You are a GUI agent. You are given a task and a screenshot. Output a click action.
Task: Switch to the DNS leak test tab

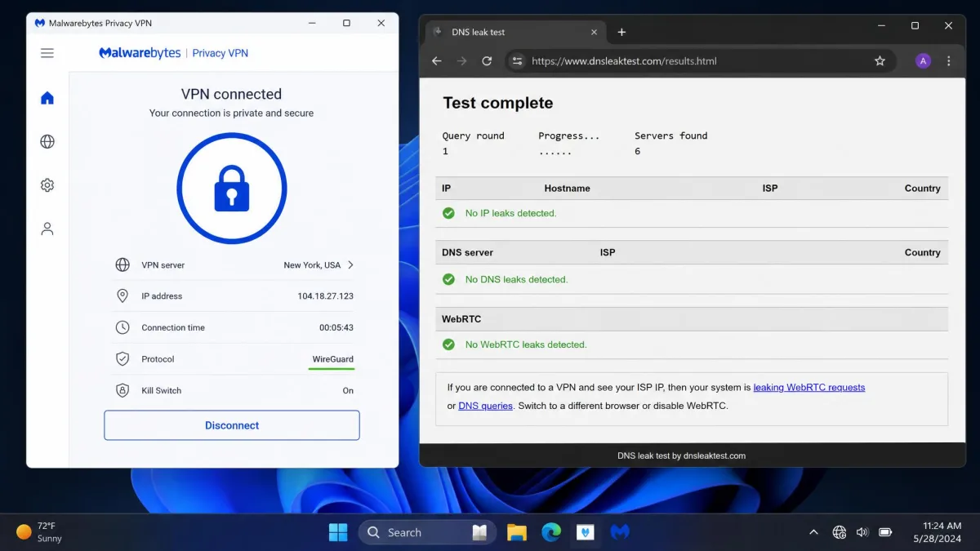point(514,32)
